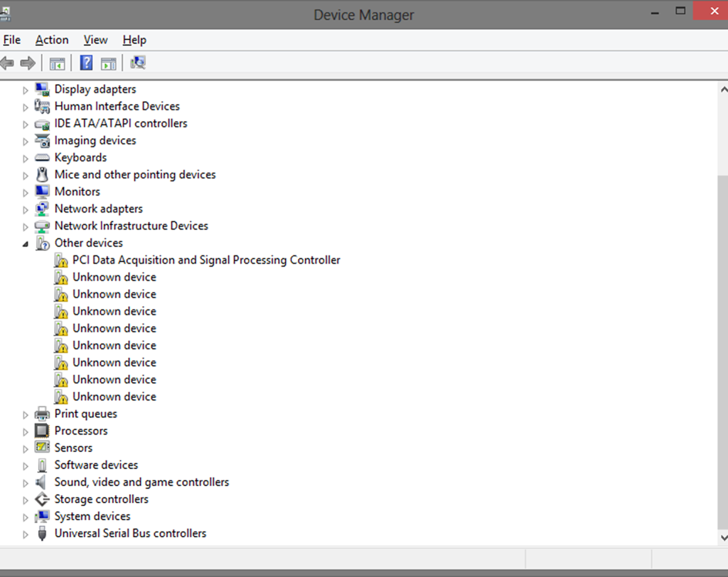The image size is (728, 577).
Task: Click the Human Interface Devices icon
Action: tap(42, 107)
